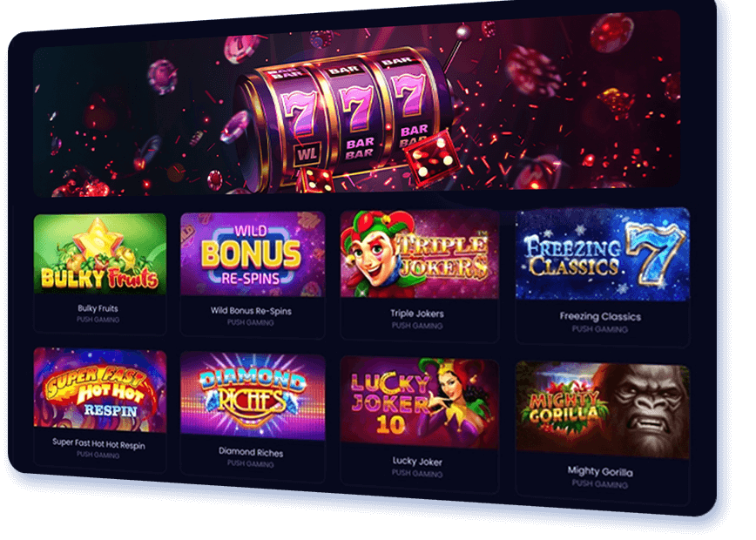Launch the Lucky Joker 10 thumbnail
Screen dimensions: 756x540
pyautogui.click(x=420, y=402)
